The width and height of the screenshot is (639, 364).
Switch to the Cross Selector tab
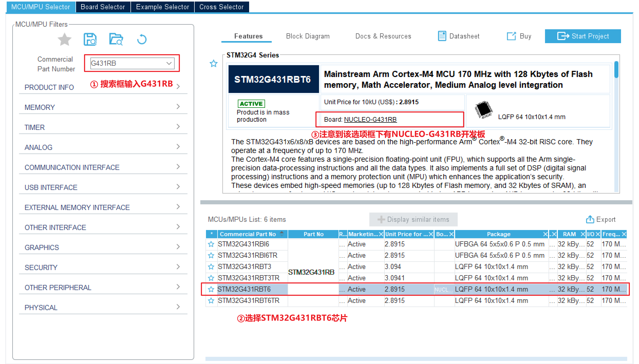pos(222,7)
